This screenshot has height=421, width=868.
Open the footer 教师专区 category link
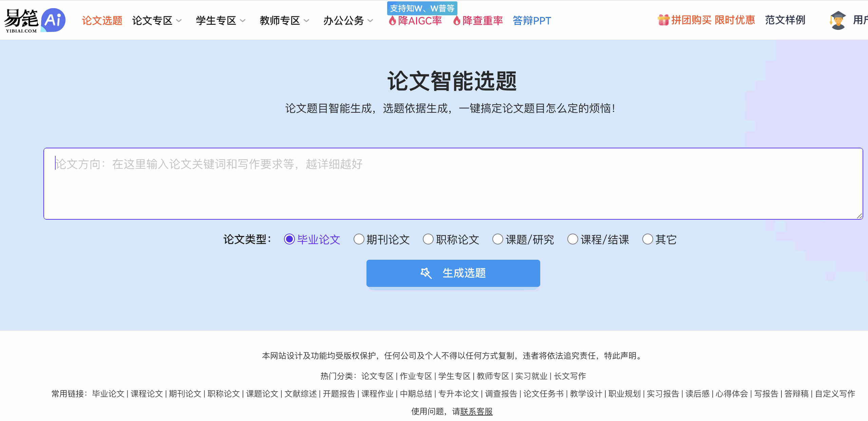coord(493,376)
